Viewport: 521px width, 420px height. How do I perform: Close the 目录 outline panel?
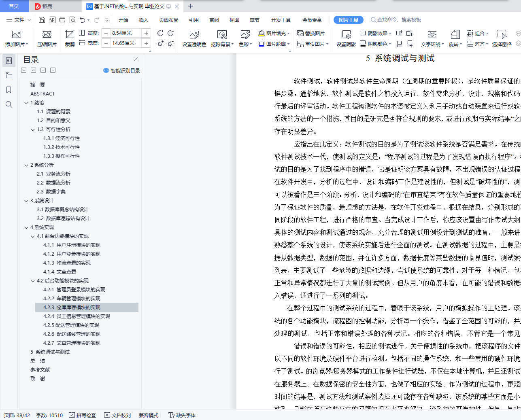pyautogui.click(x=136, y=59)
